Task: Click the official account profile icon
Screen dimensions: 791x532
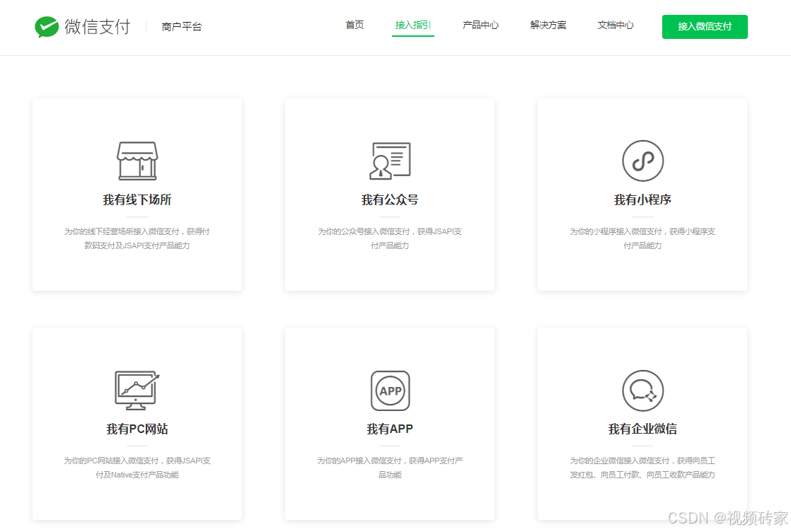Action: point(390,161)
